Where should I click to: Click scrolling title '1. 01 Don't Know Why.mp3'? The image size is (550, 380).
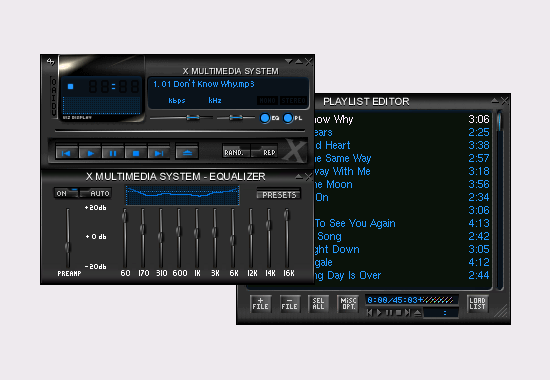204,84
